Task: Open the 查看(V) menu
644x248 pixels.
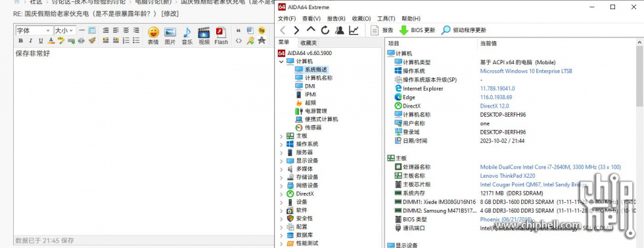Action: 311,18
